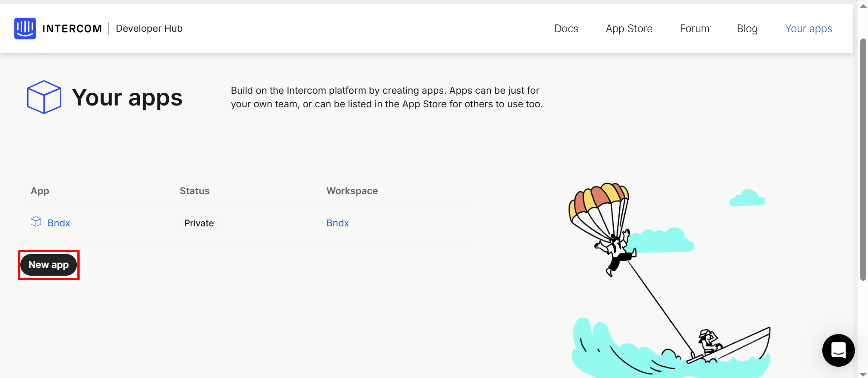Select Your apps in top navigation
Screen dimensions: 868x378
point(809,29)
